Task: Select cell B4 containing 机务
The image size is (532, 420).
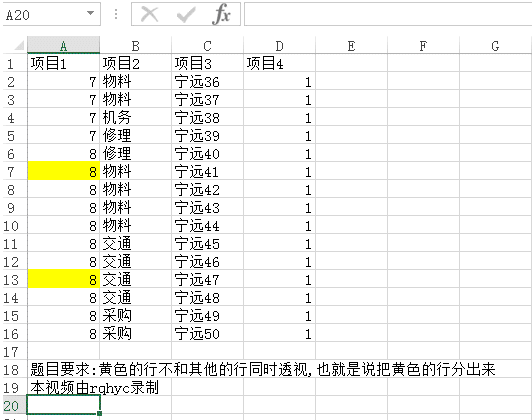Action: click(x=135, y=118)
